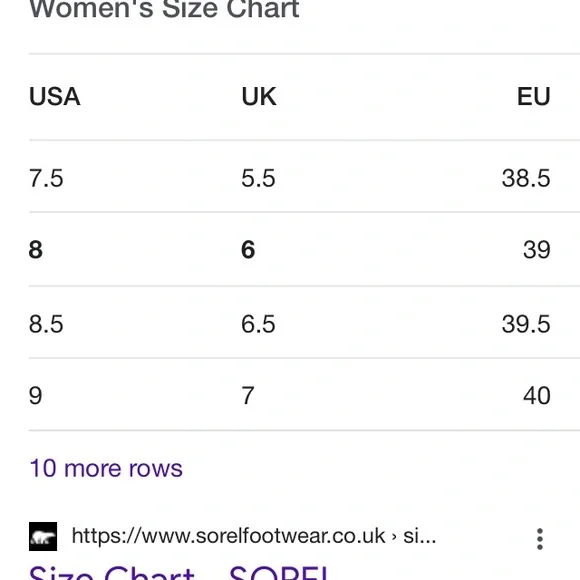
Task: Select the EU column header
Action: click(534, 97)
